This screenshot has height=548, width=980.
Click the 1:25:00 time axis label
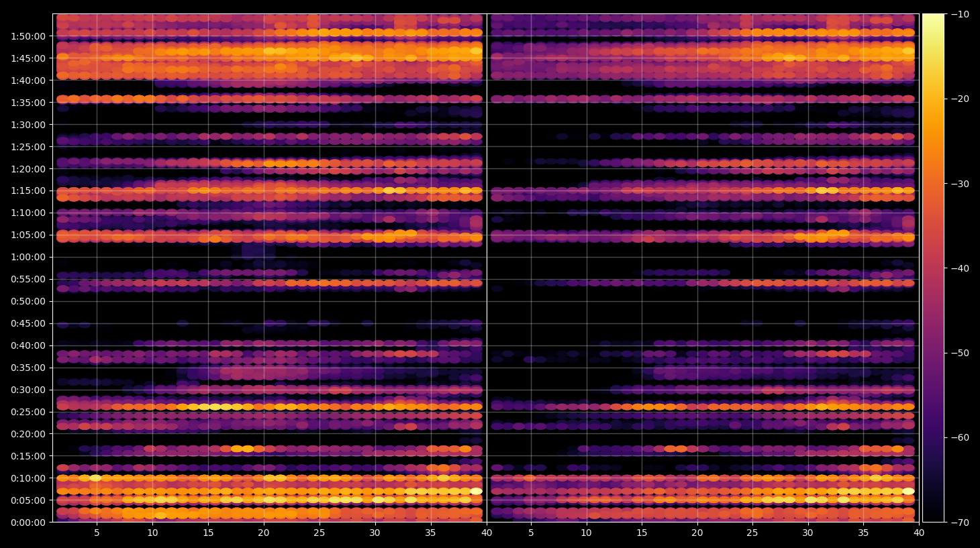coord(28,147)
